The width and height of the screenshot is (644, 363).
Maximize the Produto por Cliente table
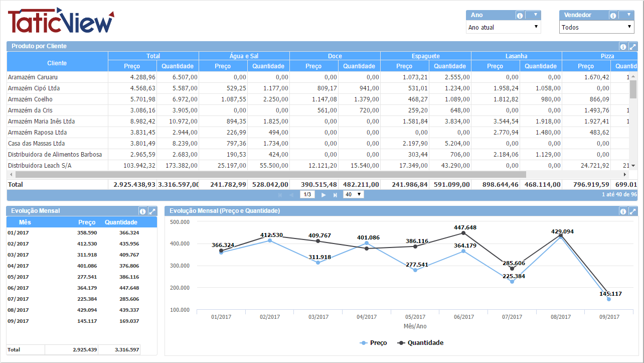pyautogui.click(x=632, y=47)
